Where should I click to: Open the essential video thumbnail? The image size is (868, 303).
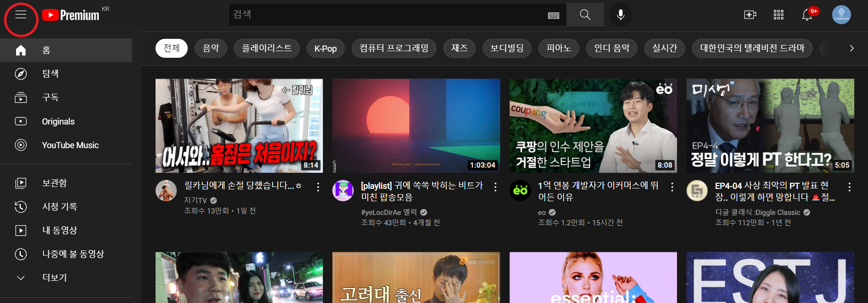coord(593,277)
